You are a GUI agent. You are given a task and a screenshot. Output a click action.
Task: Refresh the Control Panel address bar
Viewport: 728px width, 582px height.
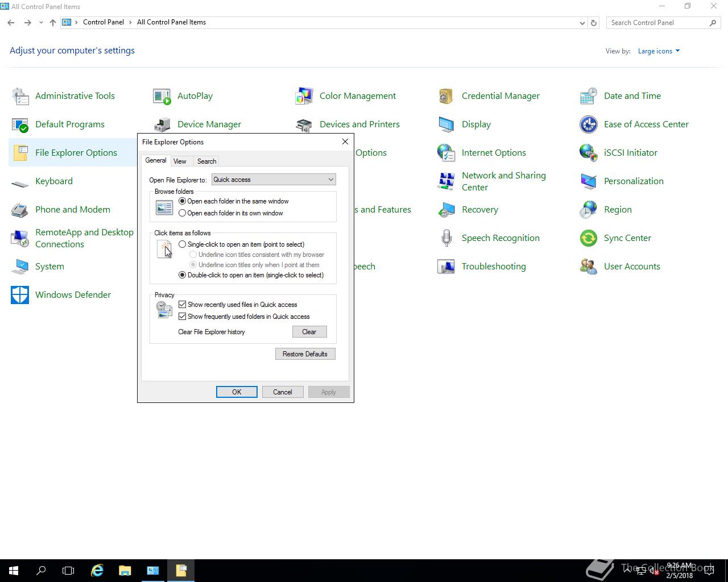pyautogui.click(x=594, y=23)
